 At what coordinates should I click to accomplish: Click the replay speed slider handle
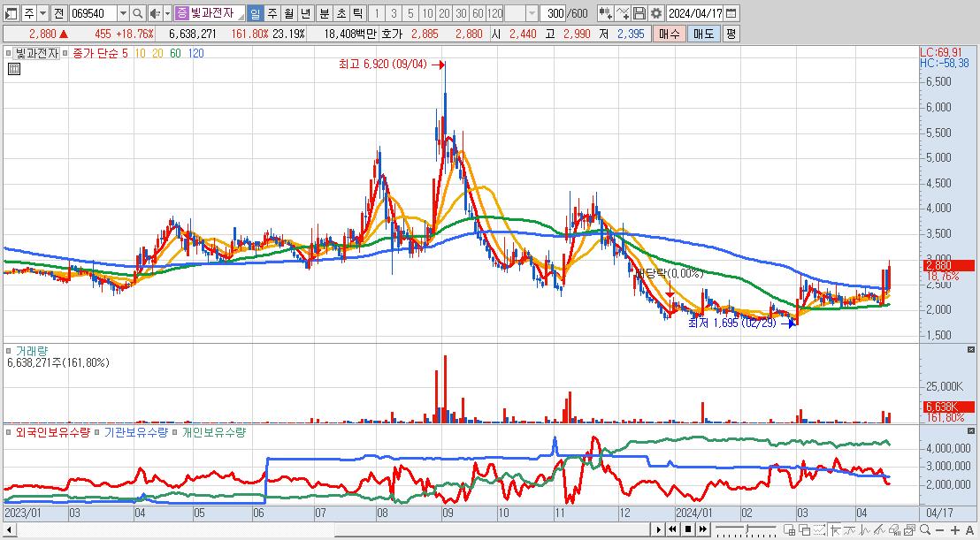click(x=746, y=529)
